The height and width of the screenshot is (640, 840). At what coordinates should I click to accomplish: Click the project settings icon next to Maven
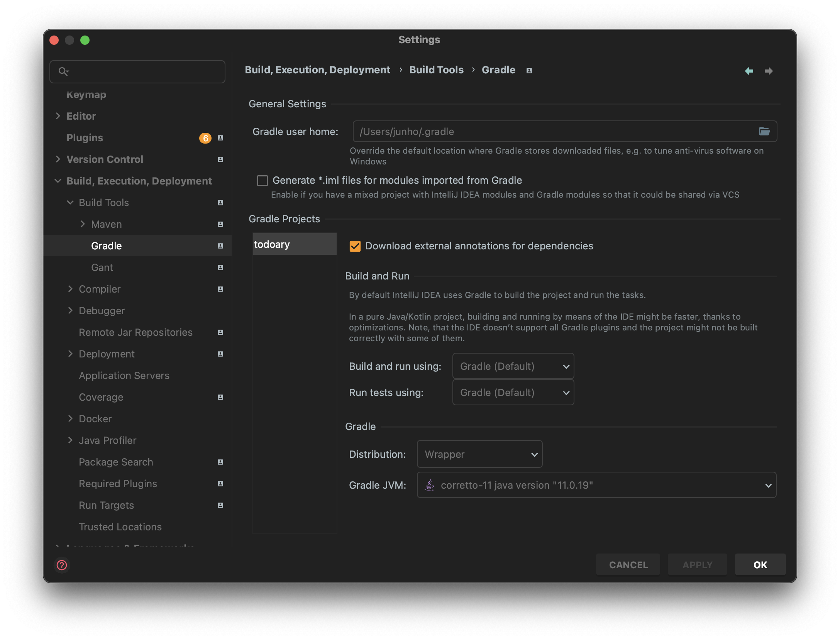[x=220, y=224]
